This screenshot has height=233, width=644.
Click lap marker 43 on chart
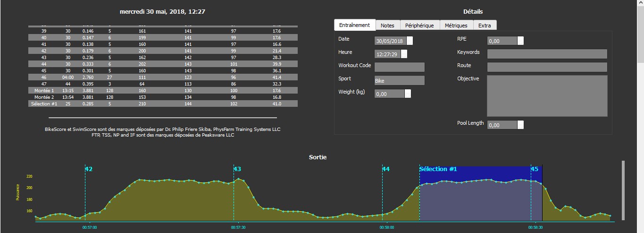pyautogui.click(x=237, y=169)
